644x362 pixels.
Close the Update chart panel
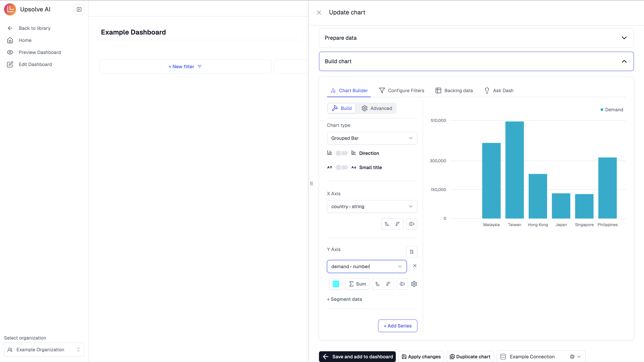pos(319,13)
